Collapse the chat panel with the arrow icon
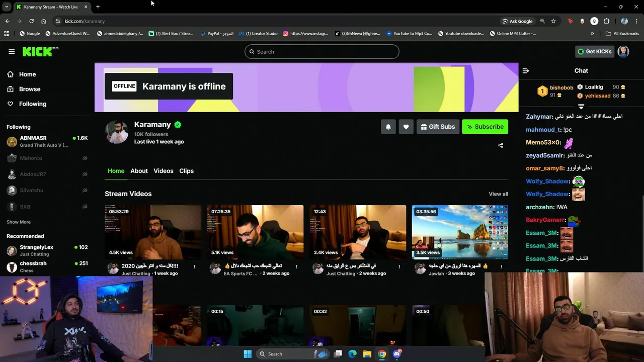The height and width of the screenshot is (362, 644). [526, 71]
